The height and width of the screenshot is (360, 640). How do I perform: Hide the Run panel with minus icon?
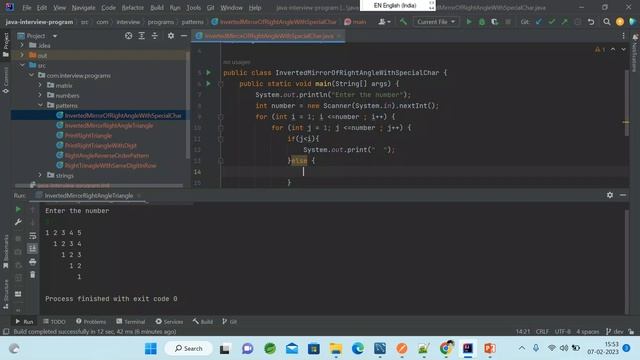pyautogui.click(x=623, y=195)
